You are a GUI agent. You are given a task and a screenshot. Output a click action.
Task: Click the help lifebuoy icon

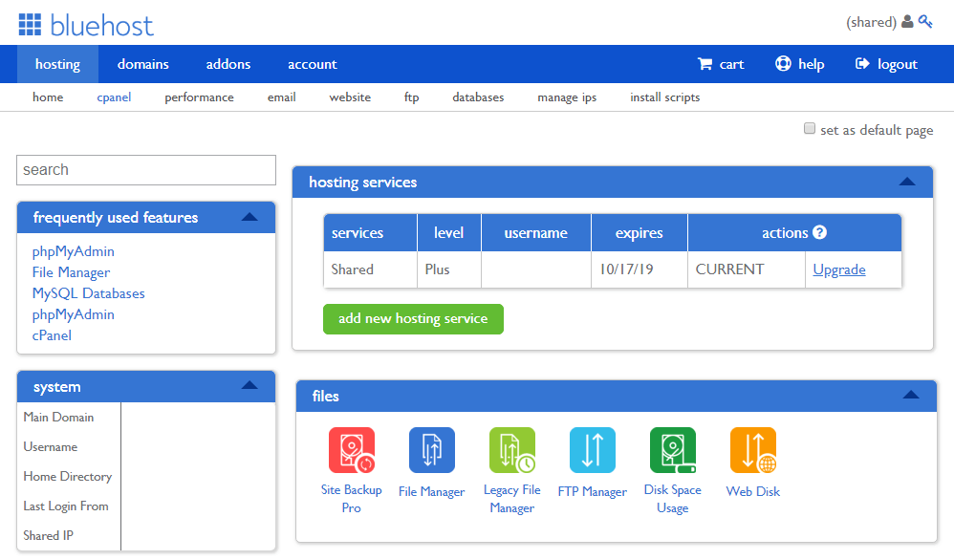(783, 63)
